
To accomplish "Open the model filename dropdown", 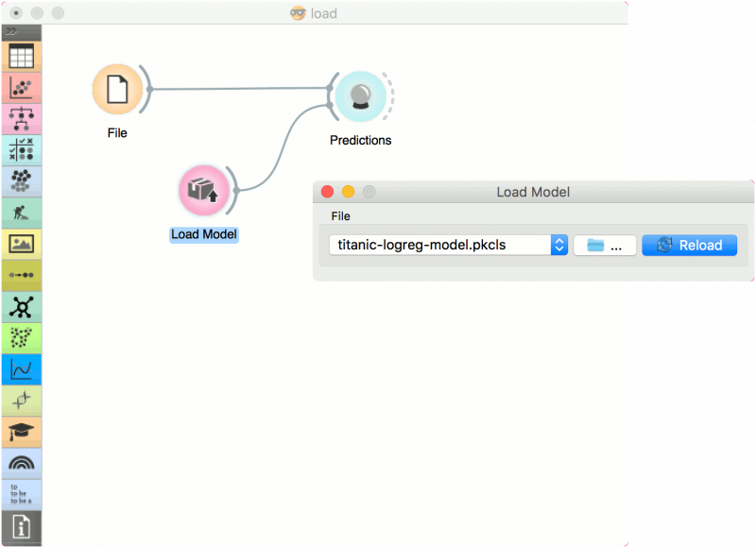I will pyautogui.click(x=558, y=245).
